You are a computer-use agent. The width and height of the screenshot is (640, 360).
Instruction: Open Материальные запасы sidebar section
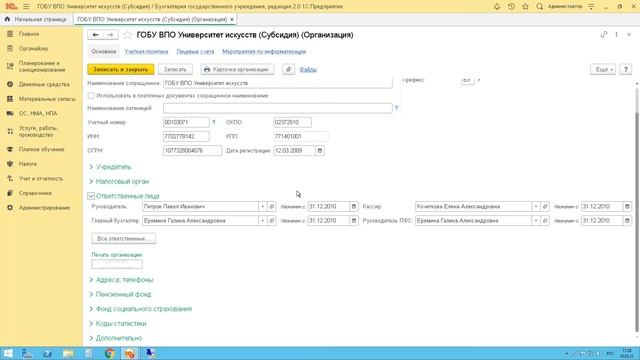point(47,99)
